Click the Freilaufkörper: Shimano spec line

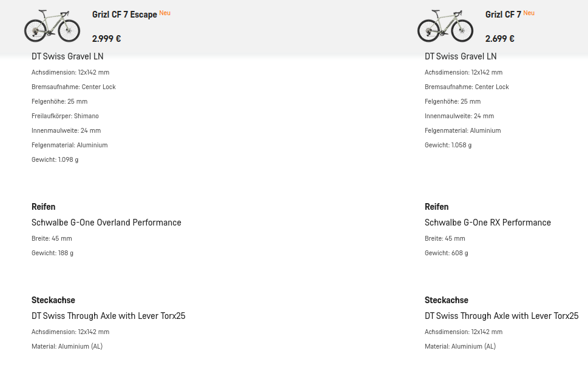pos(65,116)
